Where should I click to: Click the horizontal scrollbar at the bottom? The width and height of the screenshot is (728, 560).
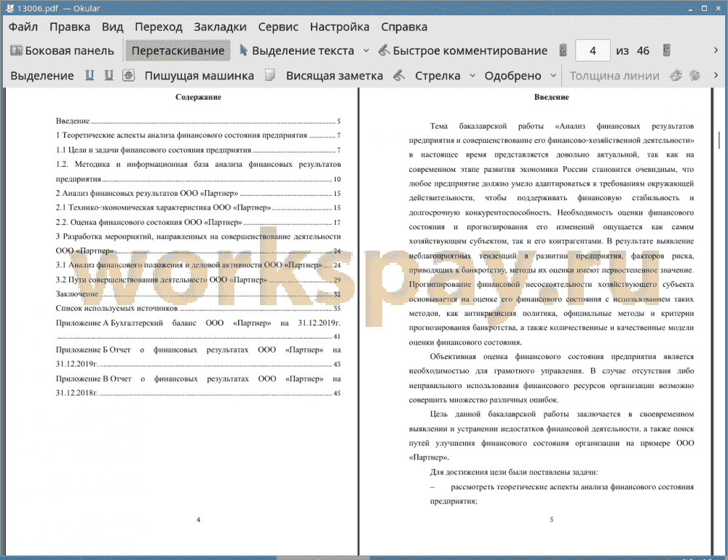(323, 558)
